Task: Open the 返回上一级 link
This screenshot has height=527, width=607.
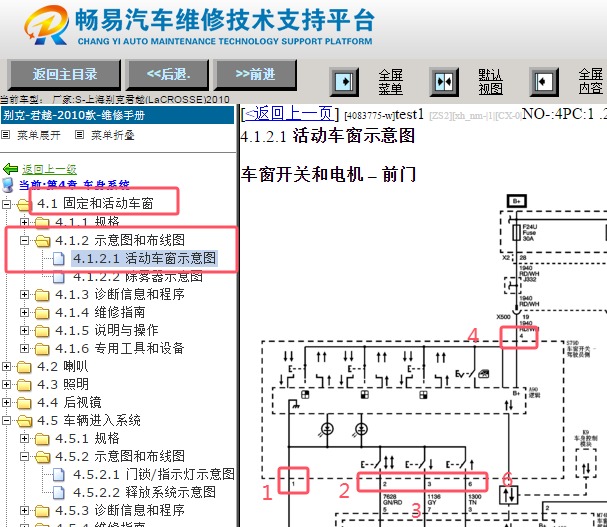Action: coord(49,169)
